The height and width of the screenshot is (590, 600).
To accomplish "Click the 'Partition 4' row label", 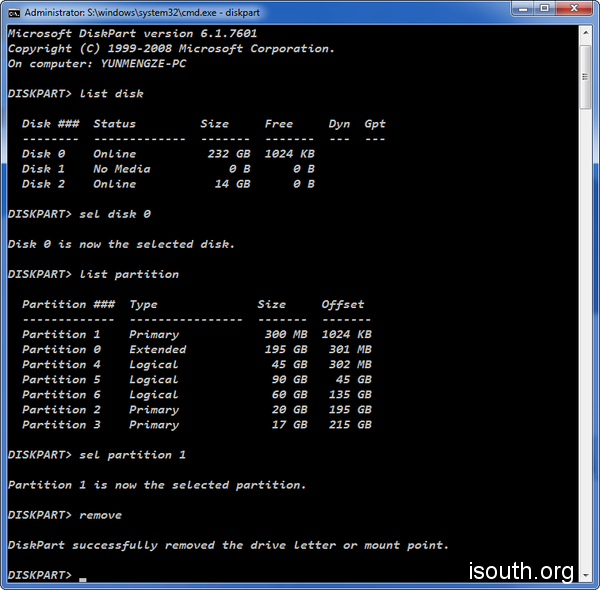I will 61,365.
